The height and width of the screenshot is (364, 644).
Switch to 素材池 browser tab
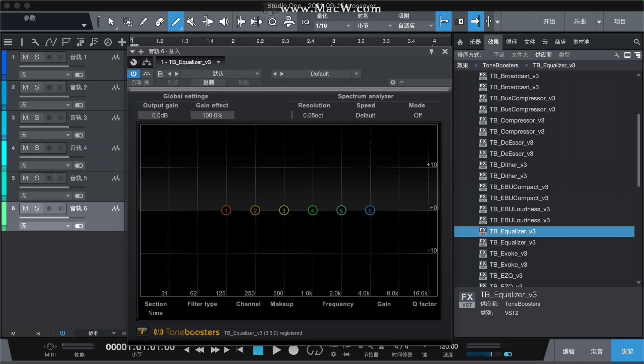point(581,42)
